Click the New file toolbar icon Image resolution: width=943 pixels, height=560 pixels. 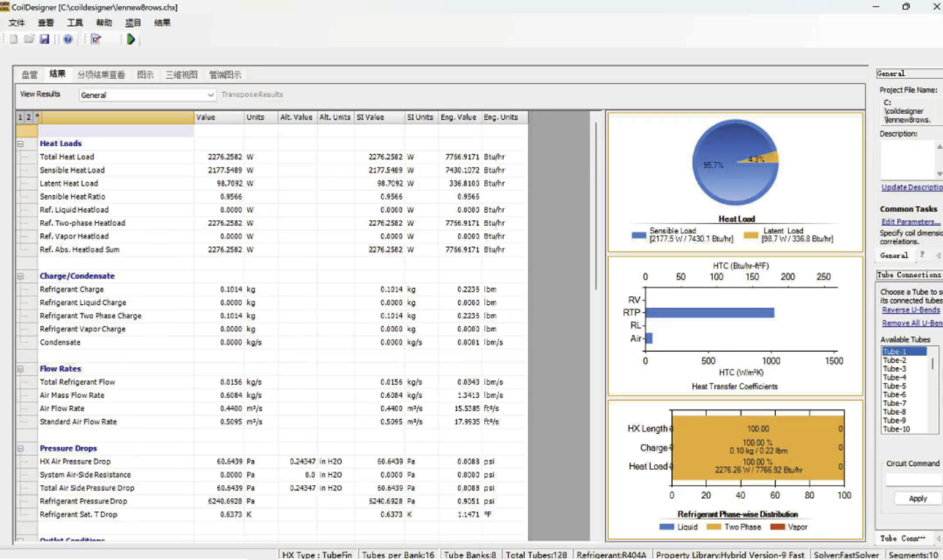click(x=13, y=39)
